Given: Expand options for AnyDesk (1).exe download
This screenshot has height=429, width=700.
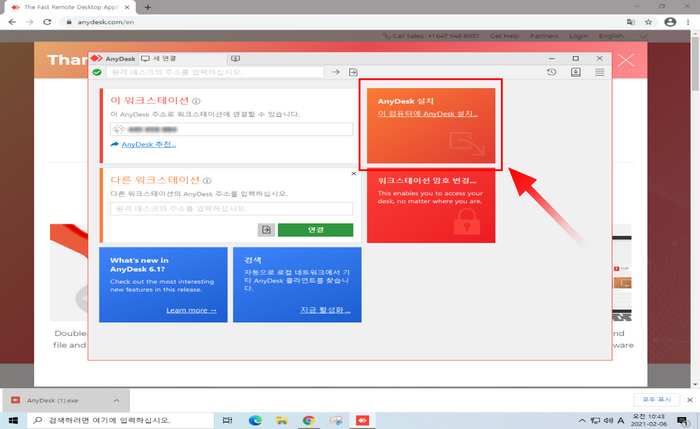Looking at the screenshot, I should tap(117, 400).
